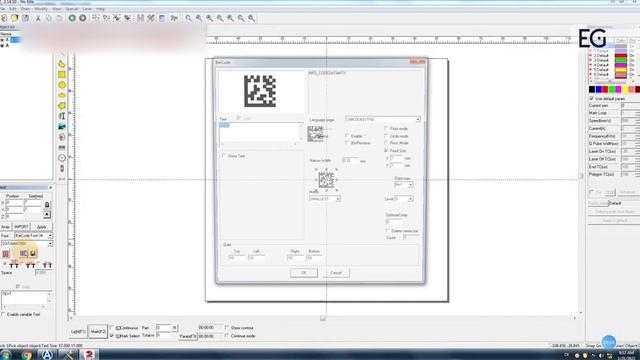
Task: Open Chrome from the Windows taskbar
Action: pos(27,355)
